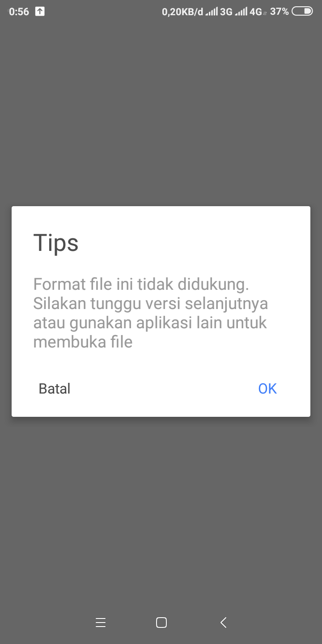Click the "membuka file" message line
This screenshot has height=644, width=322.
(x=83, y=342)
